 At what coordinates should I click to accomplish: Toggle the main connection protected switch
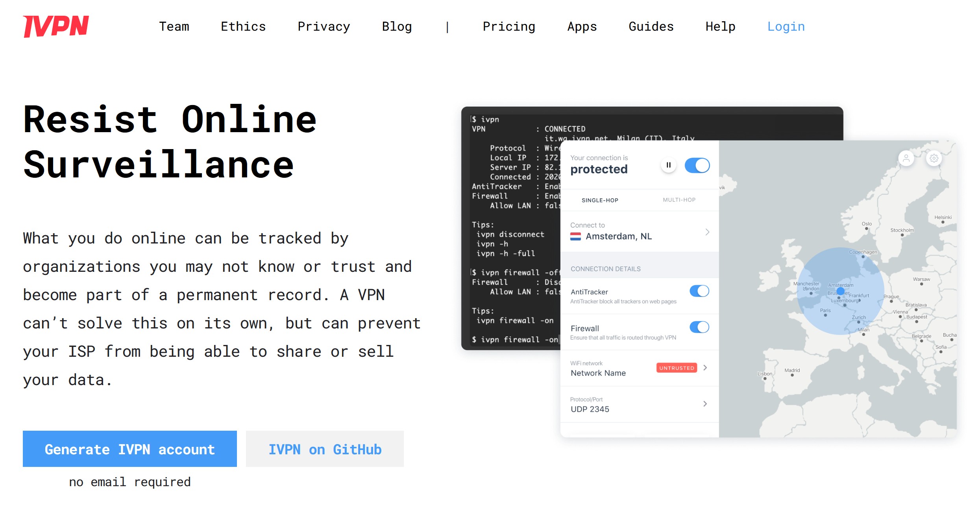697,165
